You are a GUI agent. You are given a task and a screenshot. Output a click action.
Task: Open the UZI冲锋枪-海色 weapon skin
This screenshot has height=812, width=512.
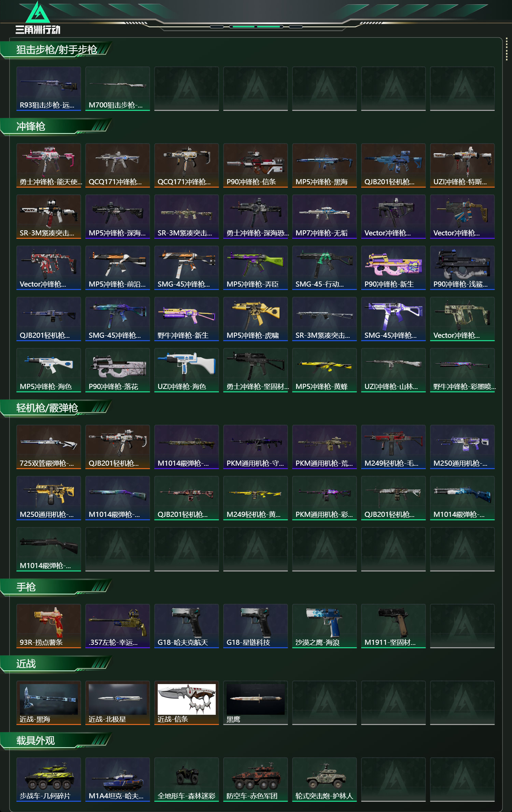(x=187, y=370)
